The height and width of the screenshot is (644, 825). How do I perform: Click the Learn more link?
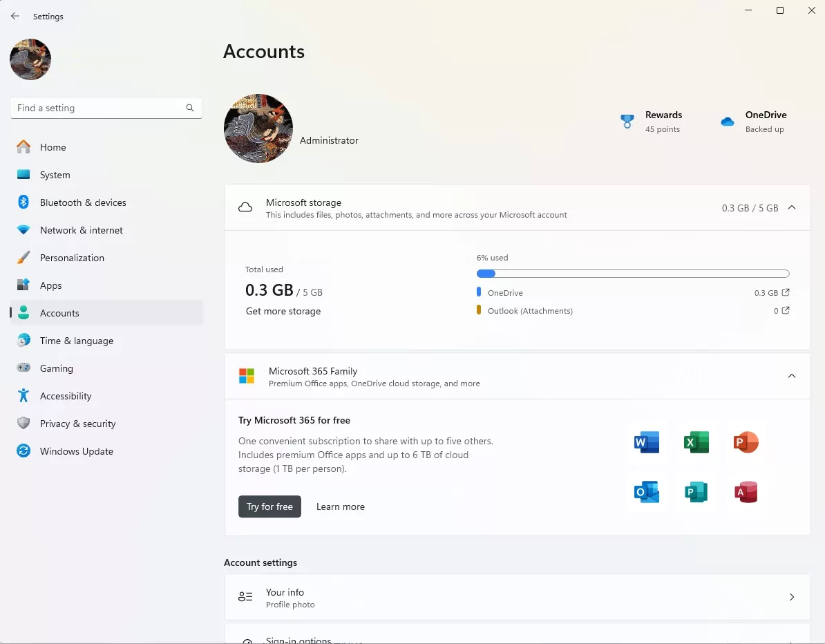pos(341,506)
